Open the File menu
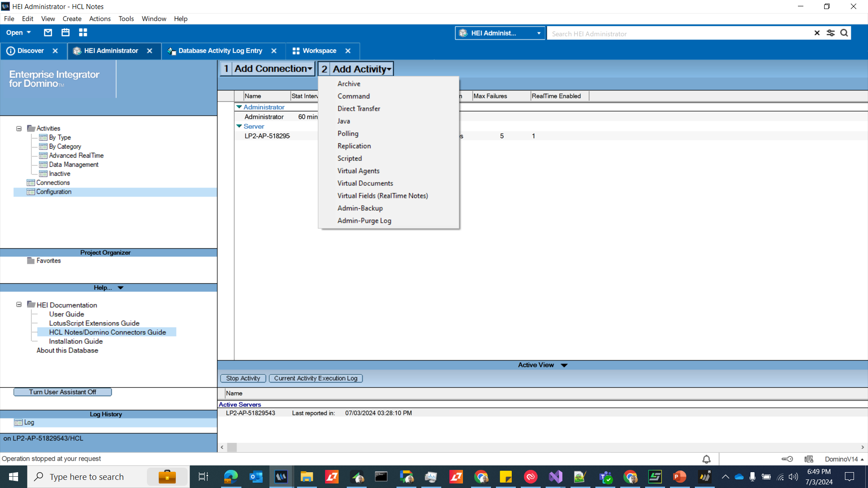The height and width of the screenshot is (488, 868). (9, 19)
